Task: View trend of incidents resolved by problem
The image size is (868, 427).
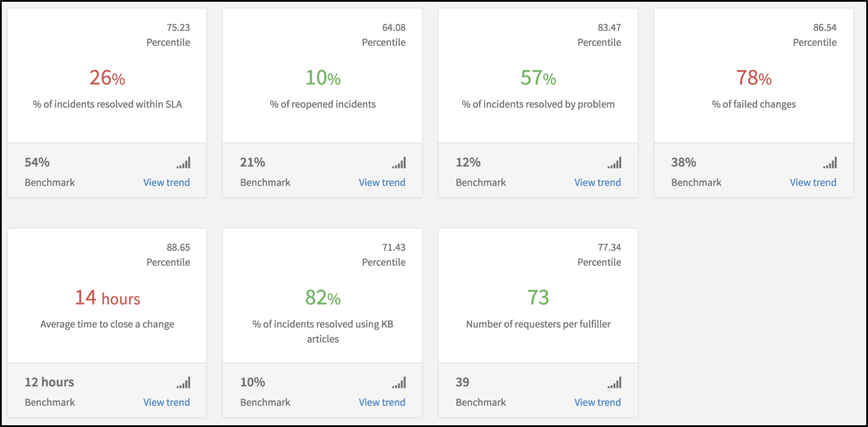Action: click(597, 182)
